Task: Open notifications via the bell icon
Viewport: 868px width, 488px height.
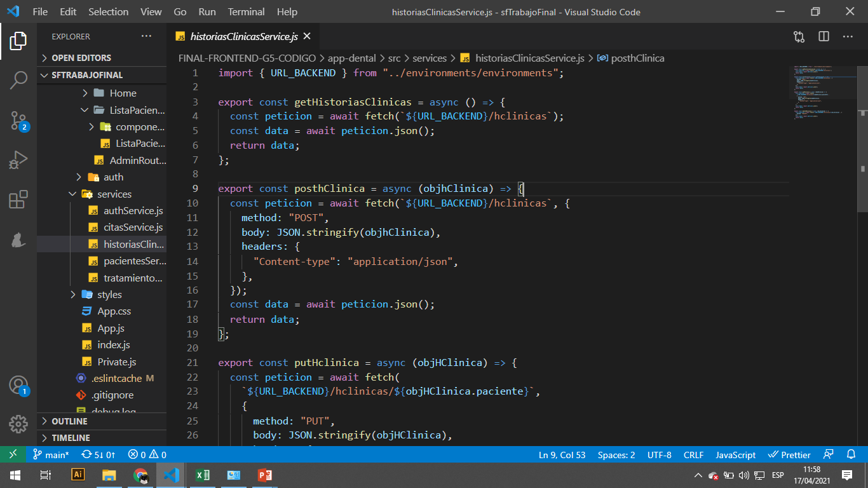Action: [x=851, y=454]
